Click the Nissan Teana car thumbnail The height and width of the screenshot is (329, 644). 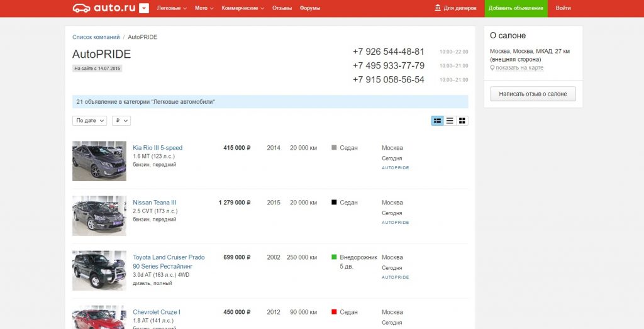point(99,216)
